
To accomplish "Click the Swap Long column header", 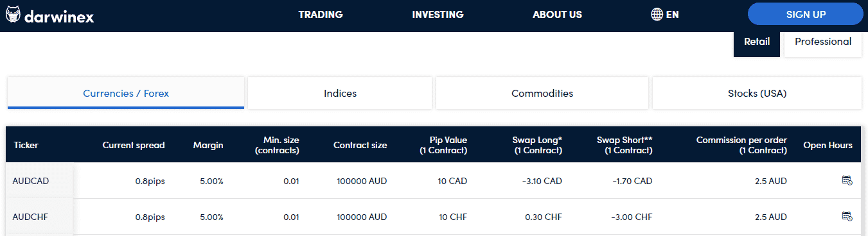I will (x=537, y=145).
